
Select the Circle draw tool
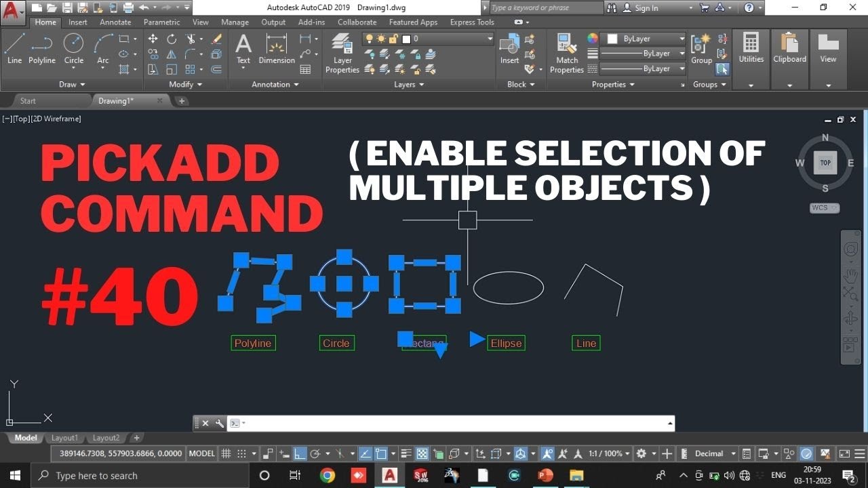(74, 49)
